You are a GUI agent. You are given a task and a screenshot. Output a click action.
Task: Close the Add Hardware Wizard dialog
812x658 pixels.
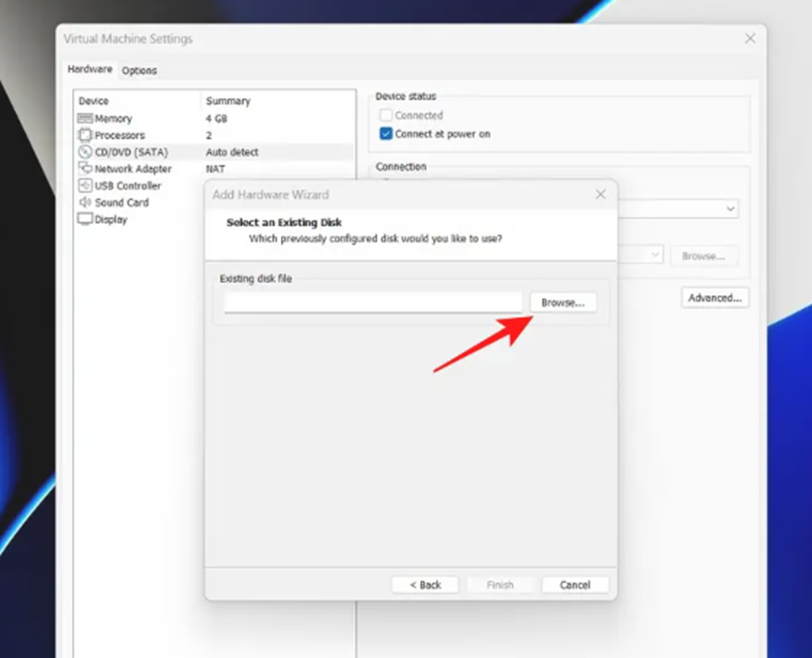coord(600,194)
